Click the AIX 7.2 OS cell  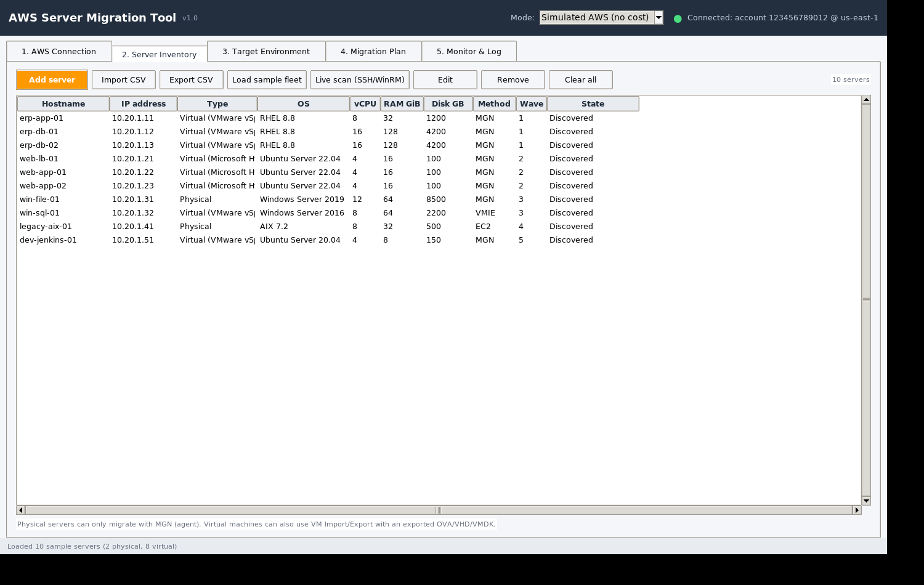[274, 226]
